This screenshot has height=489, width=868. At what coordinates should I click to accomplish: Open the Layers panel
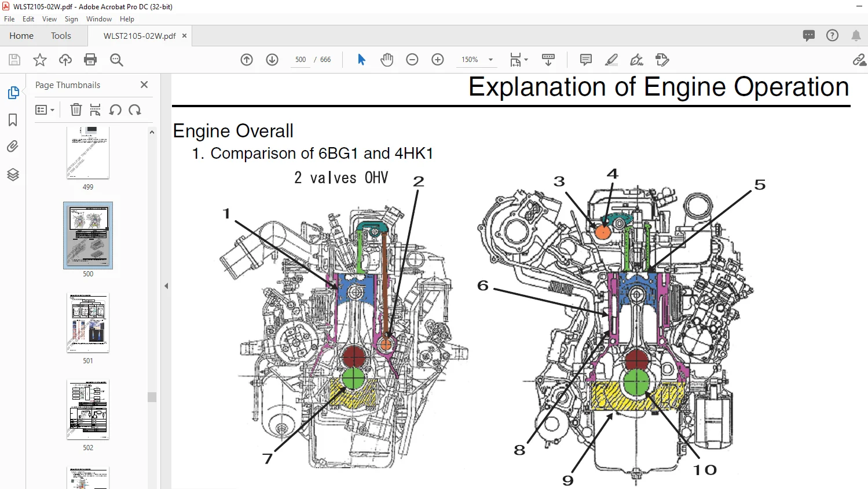point(13,174)
